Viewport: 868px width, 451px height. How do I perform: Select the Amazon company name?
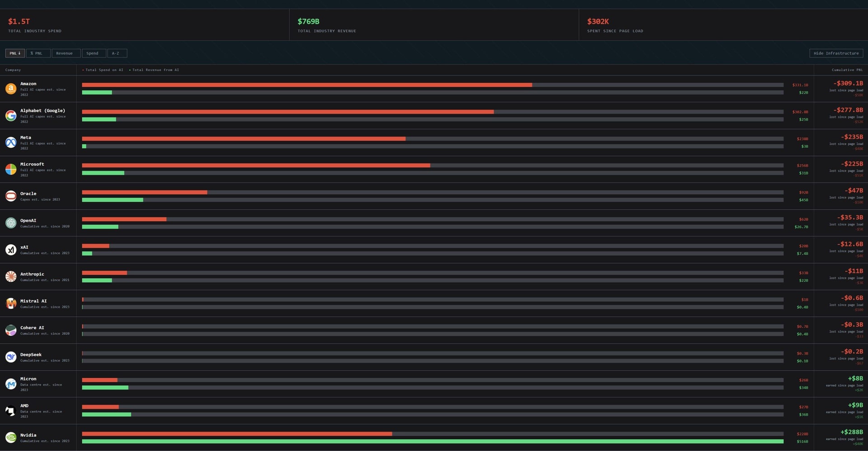coord(28,84)
